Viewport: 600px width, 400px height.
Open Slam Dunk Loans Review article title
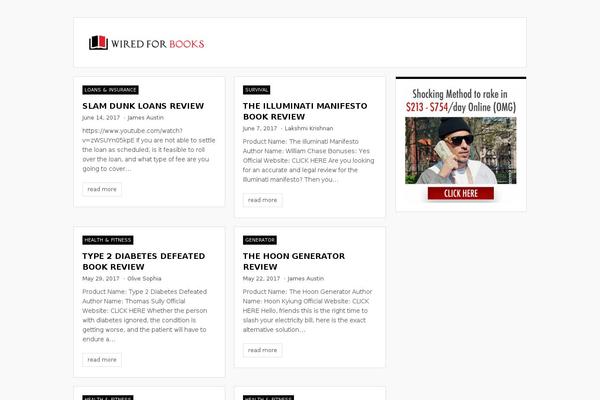click(x=143, y=106)
